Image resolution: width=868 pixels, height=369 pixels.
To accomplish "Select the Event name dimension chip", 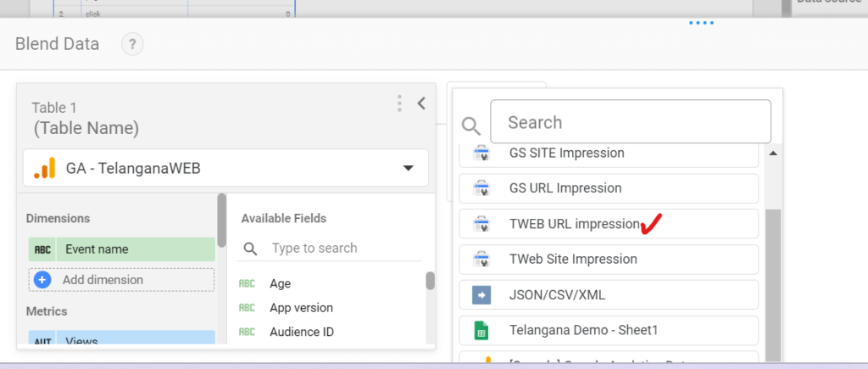I will point(122,249).
